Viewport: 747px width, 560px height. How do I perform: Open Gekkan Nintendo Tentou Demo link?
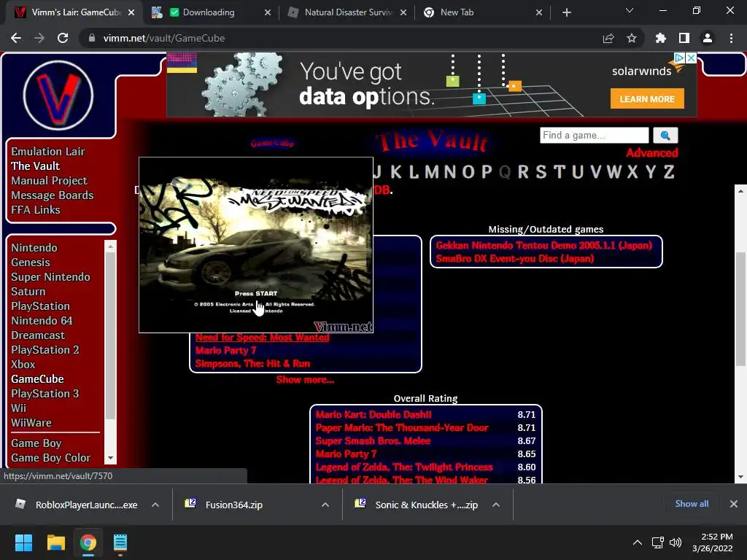click(544, 245)
